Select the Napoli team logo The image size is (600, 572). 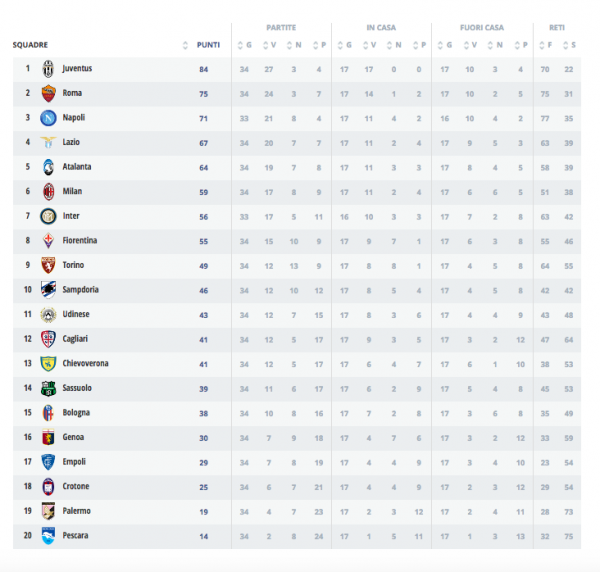pos(48,118)
